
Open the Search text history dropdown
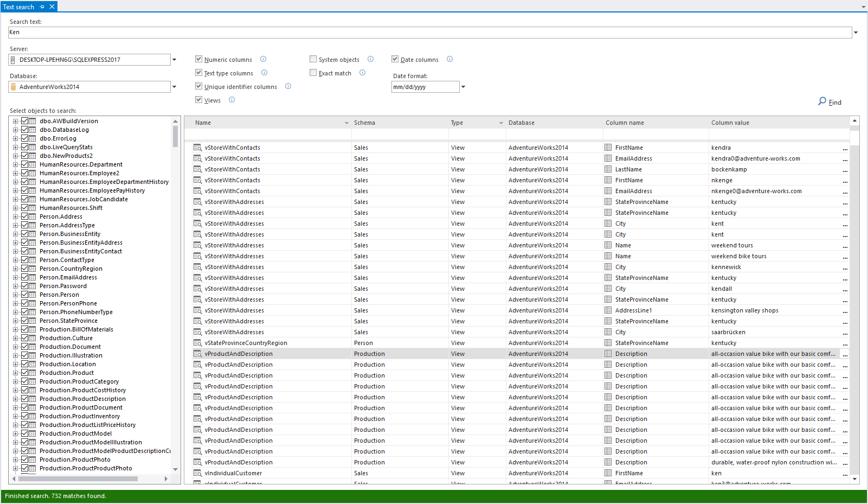(x=856, y=33)
